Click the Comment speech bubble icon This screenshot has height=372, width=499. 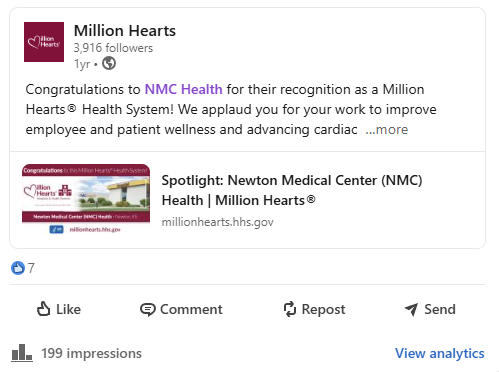click(147, 309)
